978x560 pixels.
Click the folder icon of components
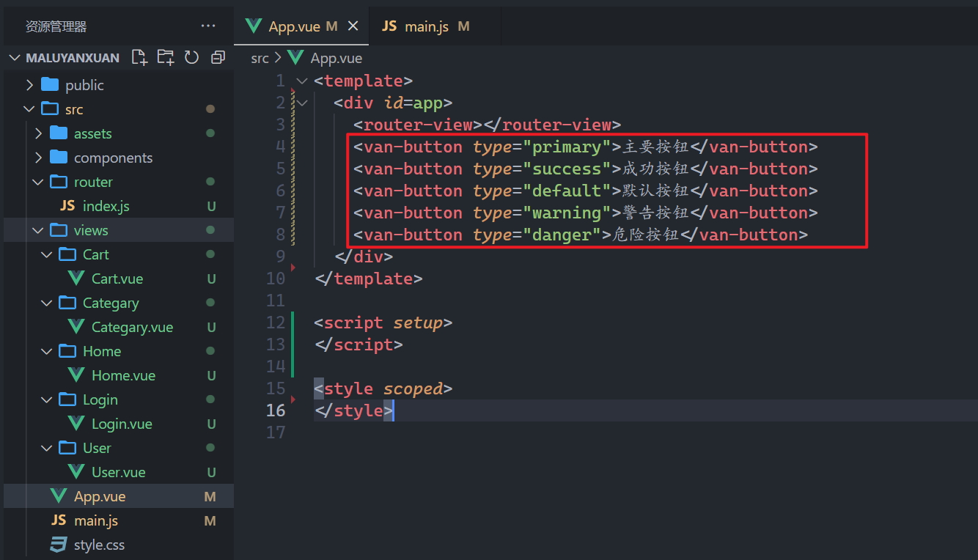click(59, 157)
